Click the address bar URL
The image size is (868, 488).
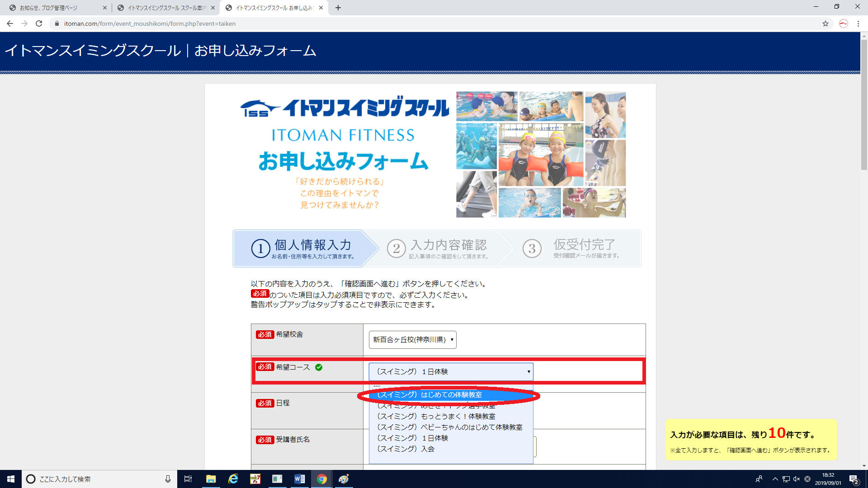point(150,23)
